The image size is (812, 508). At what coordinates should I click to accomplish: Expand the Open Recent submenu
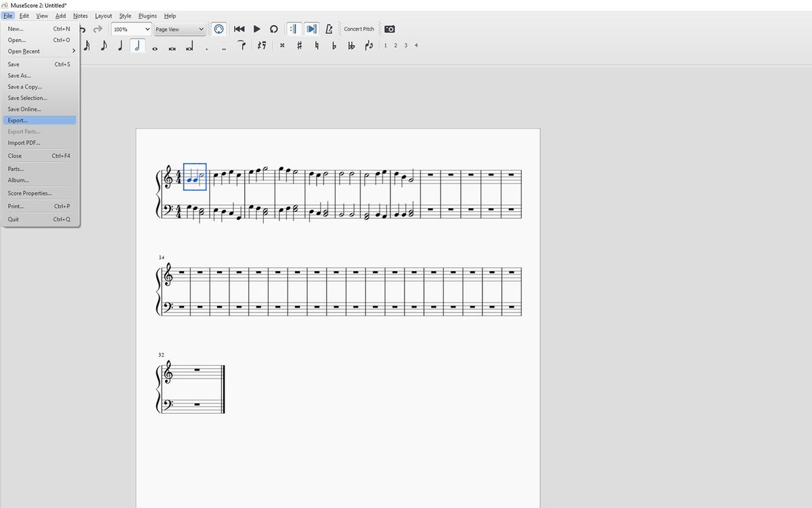[24, 51]
